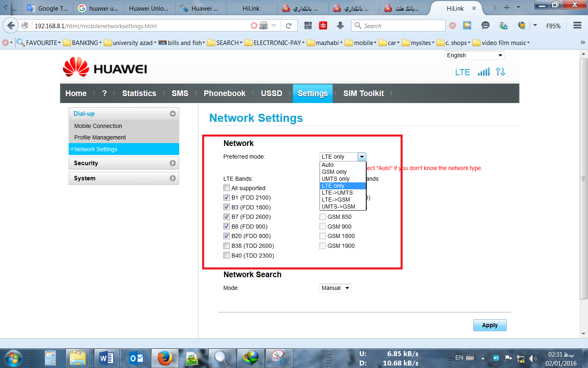Image resolution: width=588 pixels, height=368 pixels.
Task: Click the Huawei logo
Action: point(105,67)
